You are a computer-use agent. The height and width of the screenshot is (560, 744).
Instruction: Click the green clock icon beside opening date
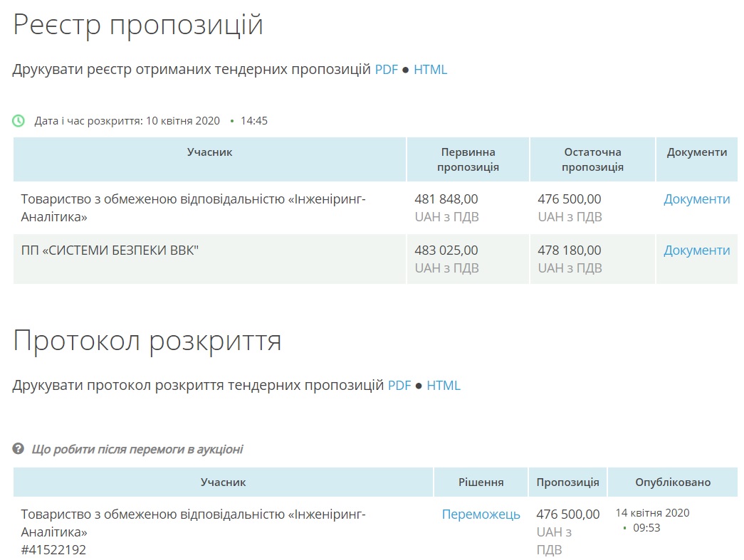19,121
